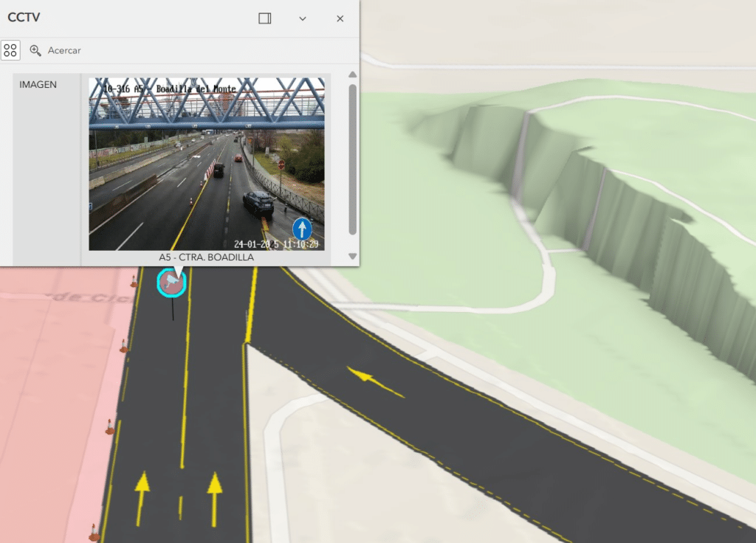The width and height of the screenshot is (756, 543).
Task: Click the A5 - CTRA. BOADILLA caption
Action: 206,257
